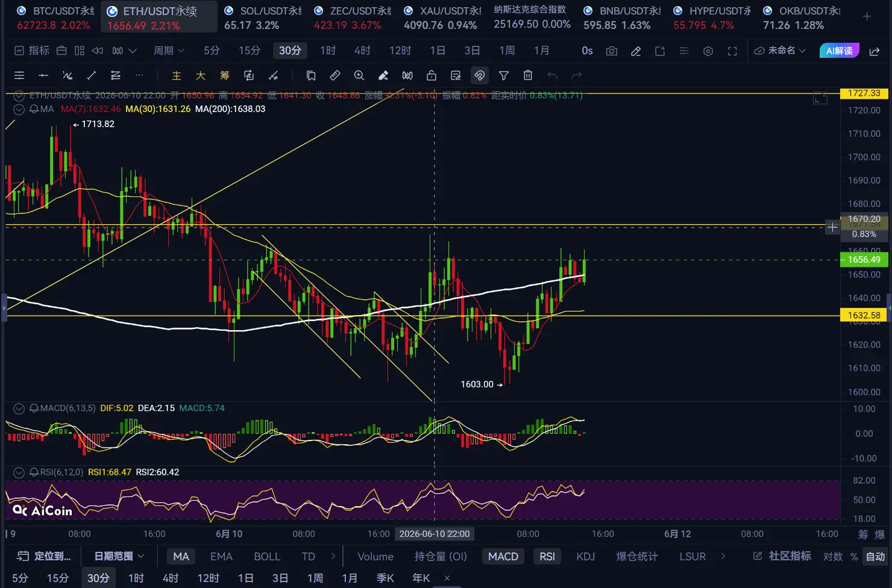
Task: Switch to the SOL/USDT永续 tab
Action: 261,17
